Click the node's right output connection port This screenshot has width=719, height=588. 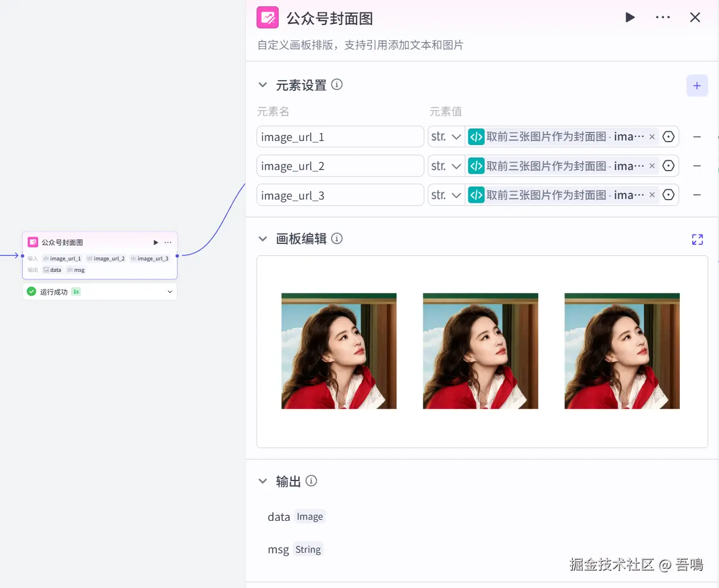177,256
